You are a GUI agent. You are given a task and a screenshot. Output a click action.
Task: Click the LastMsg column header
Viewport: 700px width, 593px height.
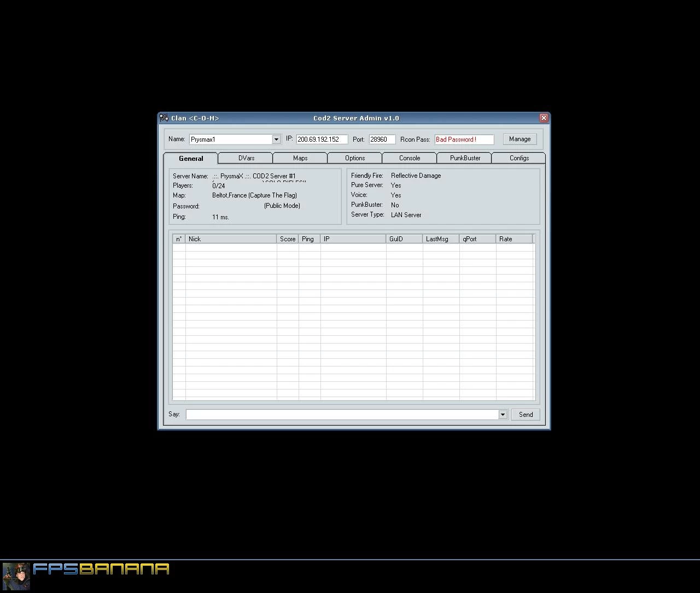pyautogui.click(x=441, y=239)
